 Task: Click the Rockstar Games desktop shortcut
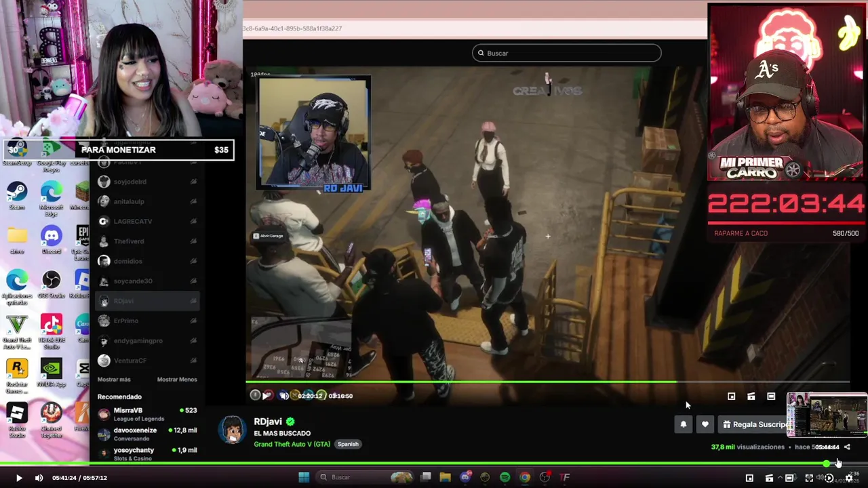[x=17, y=376]
